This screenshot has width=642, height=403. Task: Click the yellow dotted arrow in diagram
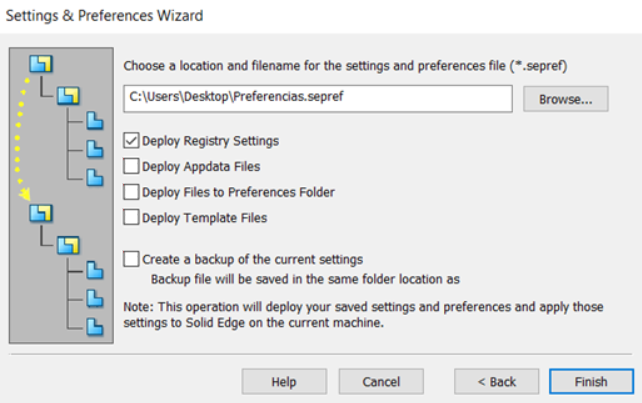click(21, 139)
